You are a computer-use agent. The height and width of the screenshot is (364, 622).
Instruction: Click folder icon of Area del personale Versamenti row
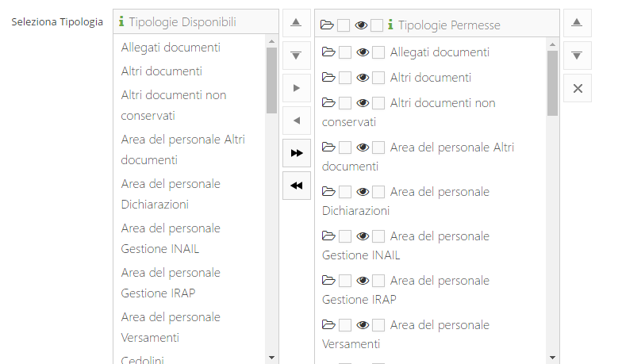click(328, 325)
